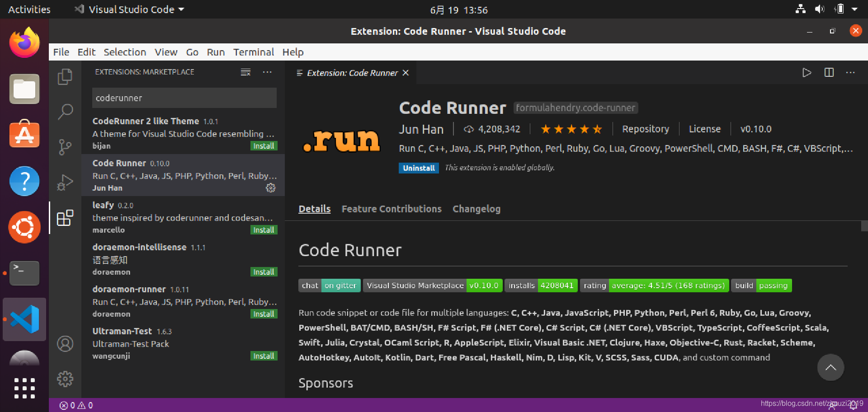
Task: Open Terminal from the dock
Action: (x=24, y=273)
